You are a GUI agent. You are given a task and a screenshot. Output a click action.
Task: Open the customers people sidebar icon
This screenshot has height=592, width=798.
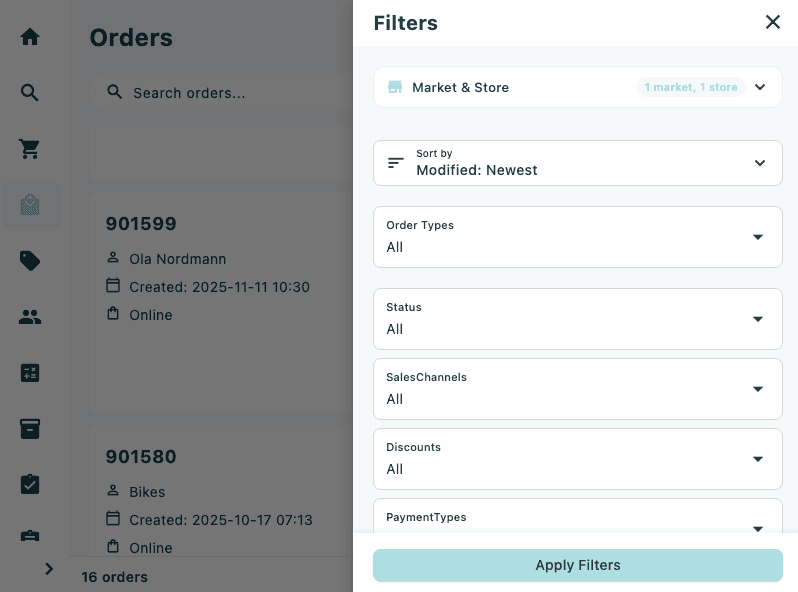[30, 317]
